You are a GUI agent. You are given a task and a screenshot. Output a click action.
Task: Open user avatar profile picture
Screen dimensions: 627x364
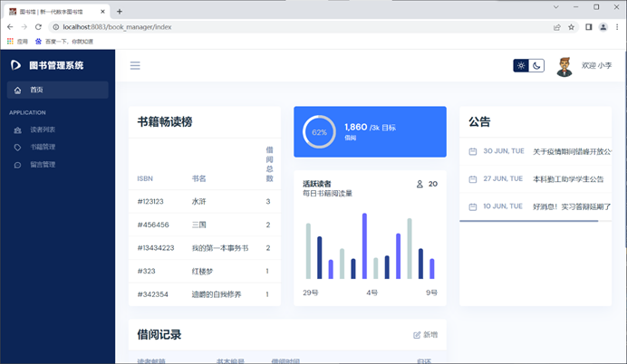[564, 66]
